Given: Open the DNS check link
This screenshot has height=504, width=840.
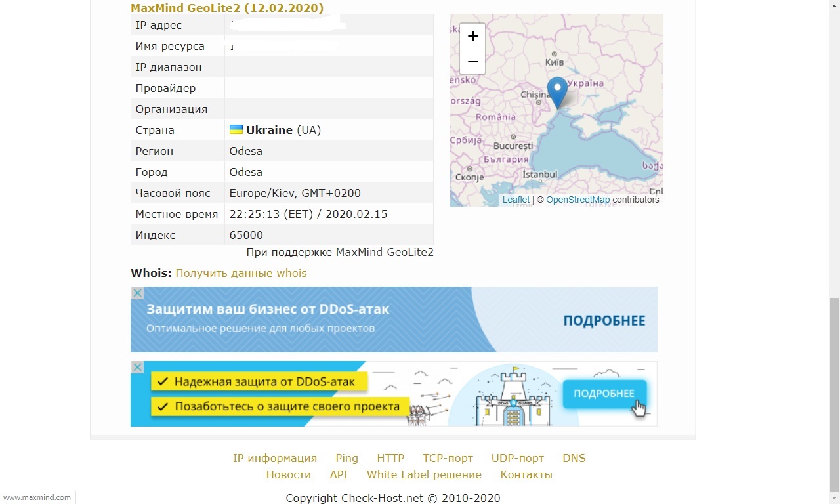Looking at the screenshot, I should (574, 458).
